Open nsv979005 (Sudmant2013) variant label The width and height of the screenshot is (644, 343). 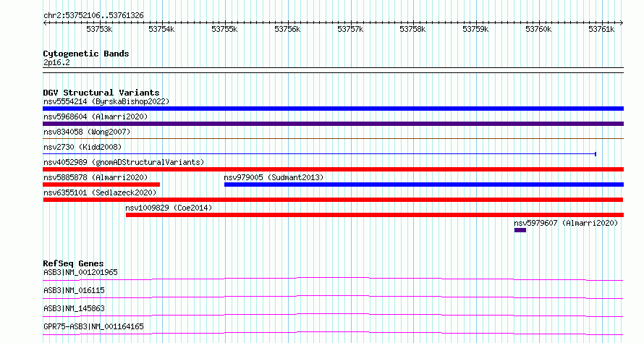point(274,177)
